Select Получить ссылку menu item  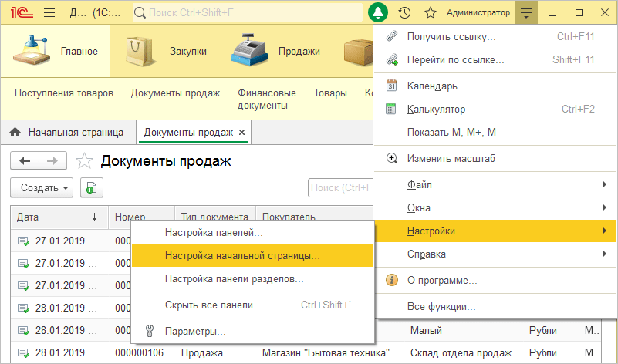pos(495,36)
